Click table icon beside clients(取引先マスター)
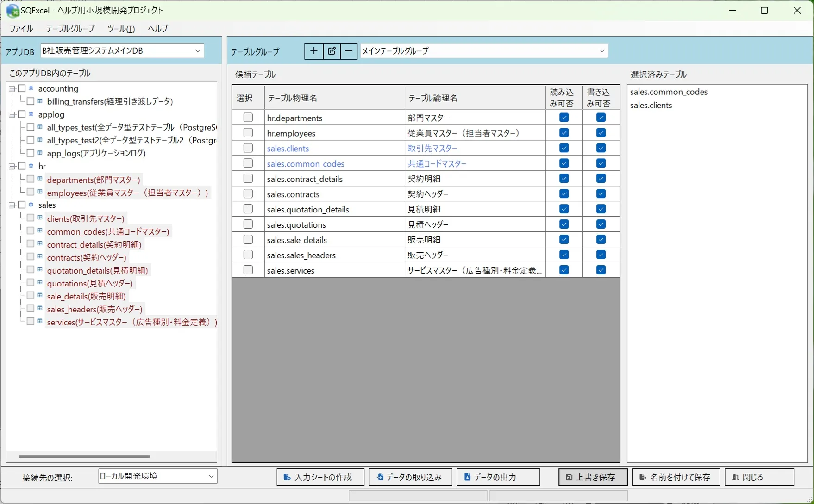814x504 pixels. pos(40,218)
